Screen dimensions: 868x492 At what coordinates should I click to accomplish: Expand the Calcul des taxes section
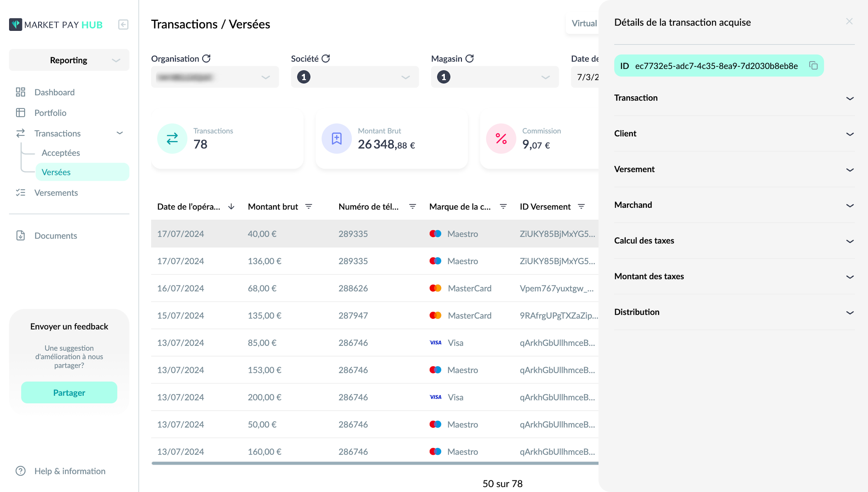click(x=734, y=241)
